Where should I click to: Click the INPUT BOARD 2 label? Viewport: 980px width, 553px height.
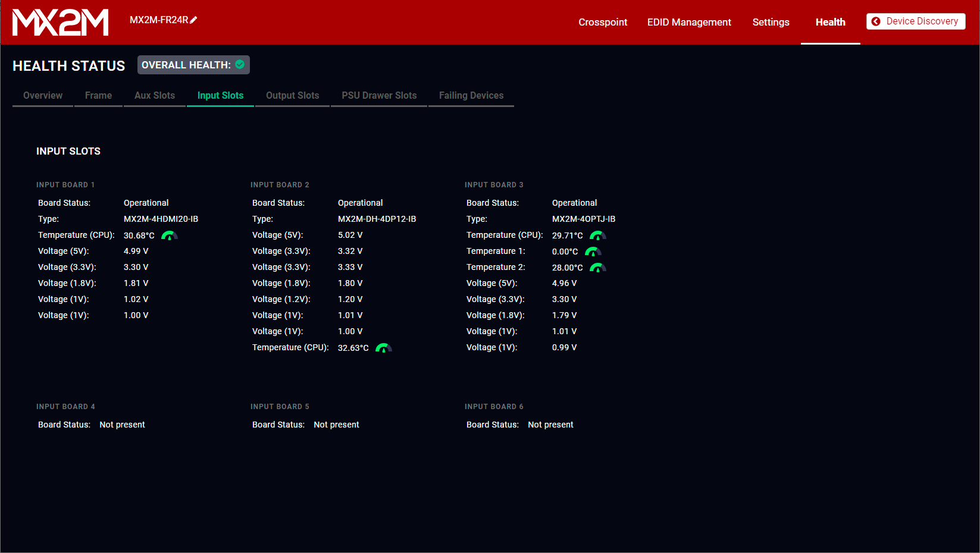pyautogui.click(x=280, y=185)
